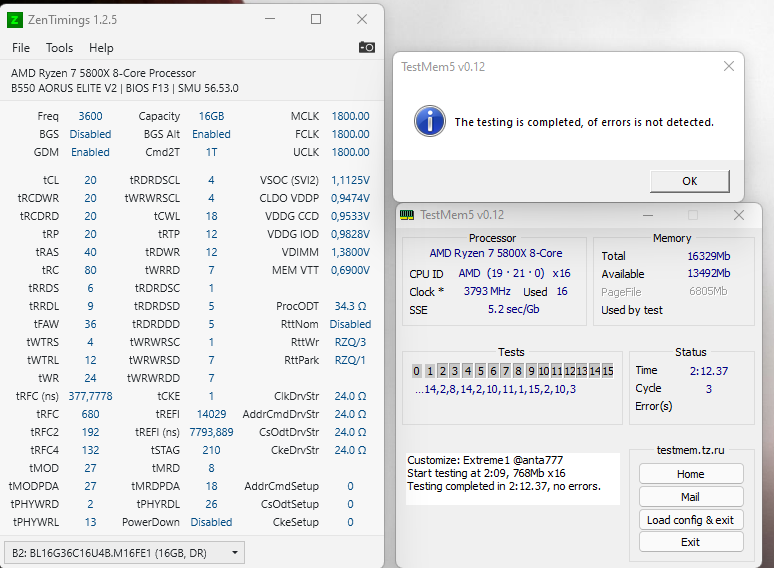Click the Mail button in TestMem5
This screenshot has width=774, height=568.
(x=691, y=497)
